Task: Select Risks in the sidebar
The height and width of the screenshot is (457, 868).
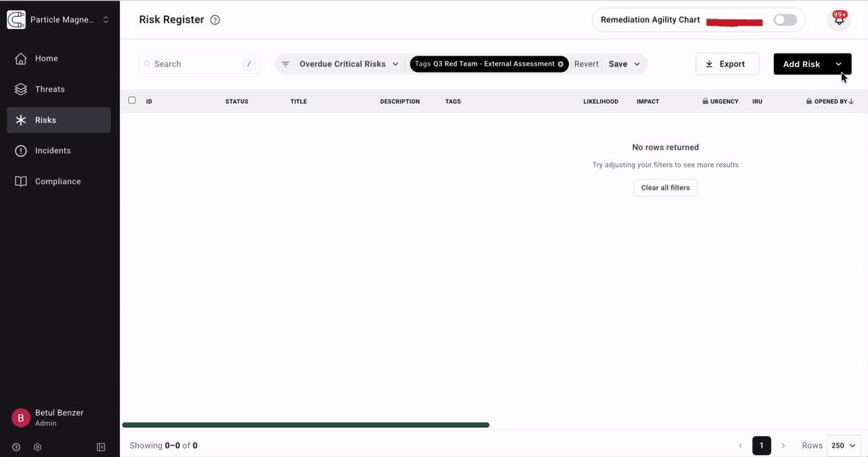Action: point(59,120)
